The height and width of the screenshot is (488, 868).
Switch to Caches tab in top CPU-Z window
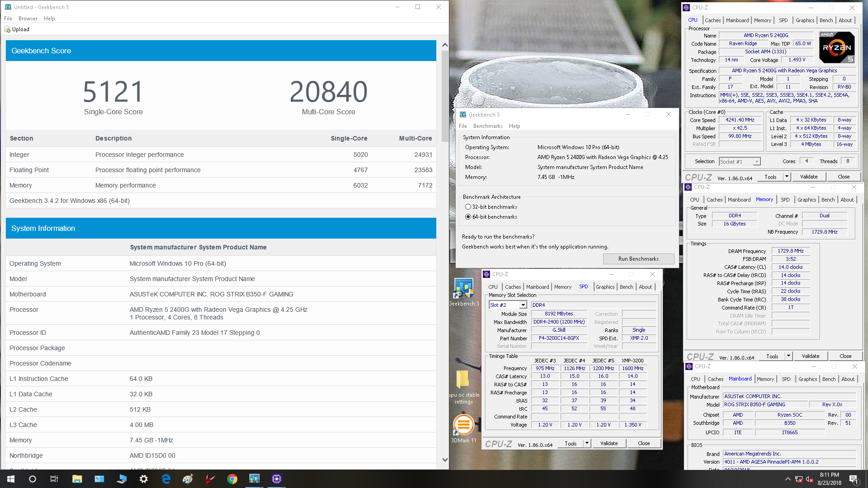(713, 20)
